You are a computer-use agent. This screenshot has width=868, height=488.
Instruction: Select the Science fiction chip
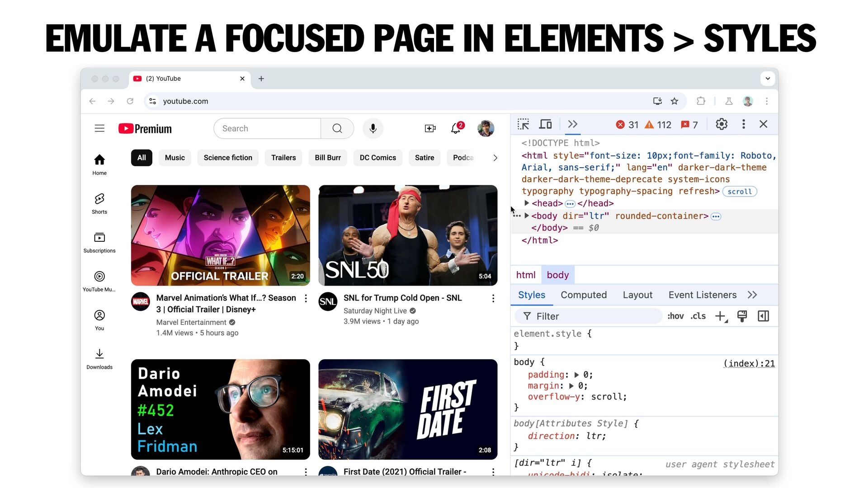click(228, 158)
